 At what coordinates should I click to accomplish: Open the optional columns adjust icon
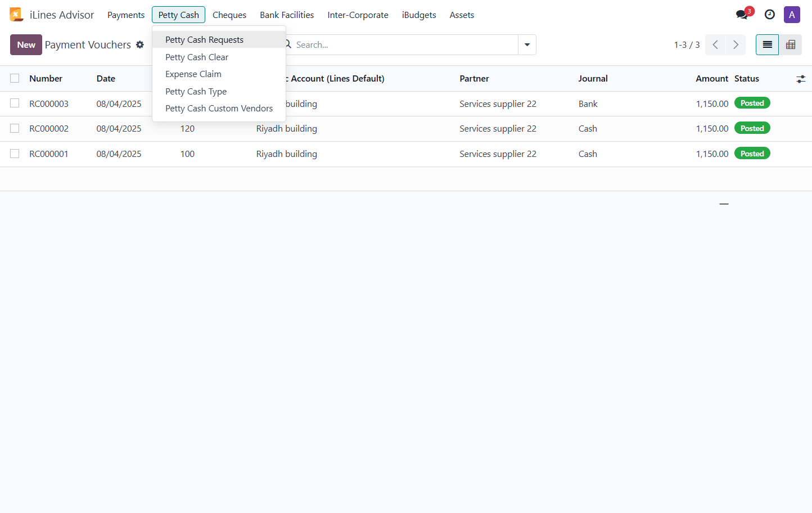click(801, 79)
